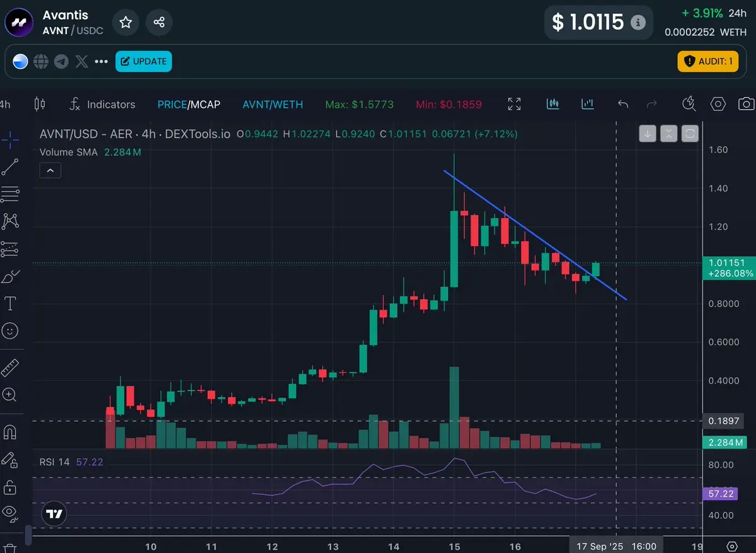Screen dimensions: 756x553
Task: Click the 57.22 RSI value tag
Action: (x=722, y=494)
